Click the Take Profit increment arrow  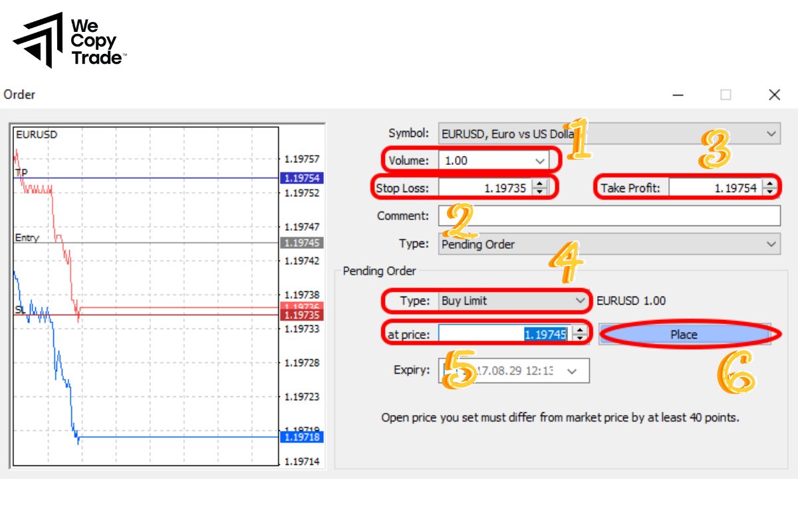click(770, 183)
